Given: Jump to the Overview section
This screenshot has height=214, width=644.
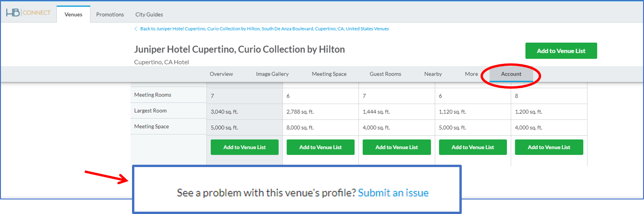Looking at the screenshot, I should point(221,74).
